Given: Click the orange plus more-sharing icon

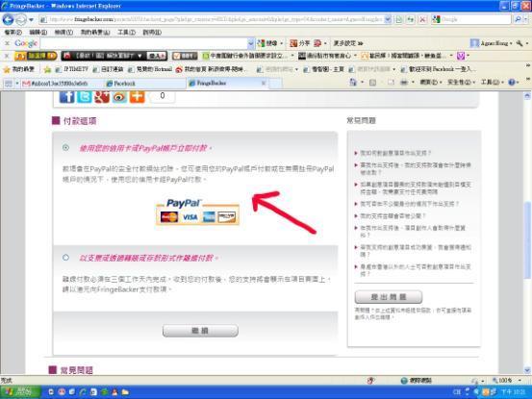Looking at the screenshot, I should 137,97.
